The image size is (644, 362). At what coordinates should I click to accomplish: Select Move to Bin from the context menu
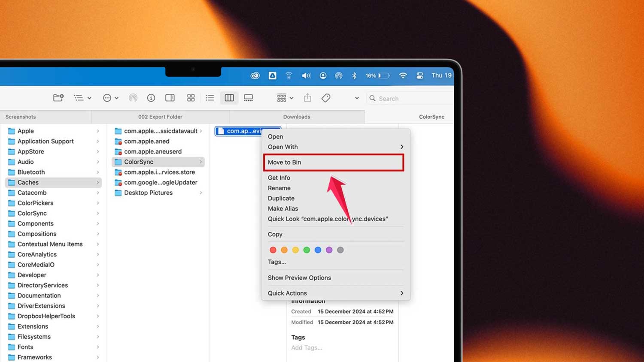coord(334,162)
